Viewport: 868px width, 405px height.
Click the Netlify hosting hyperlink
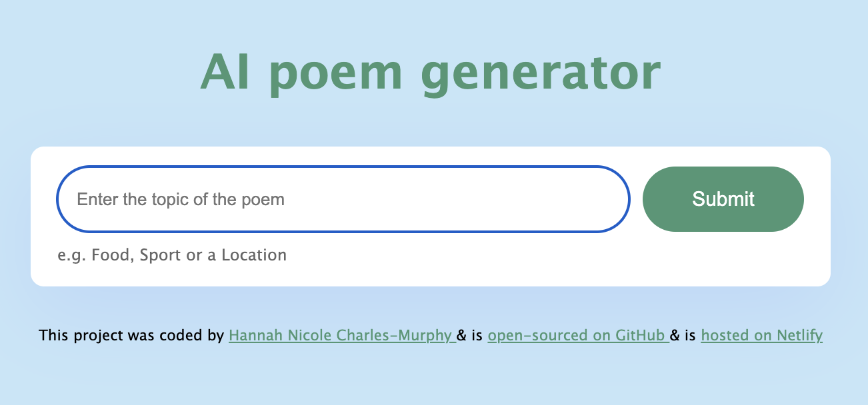[761, 335]
